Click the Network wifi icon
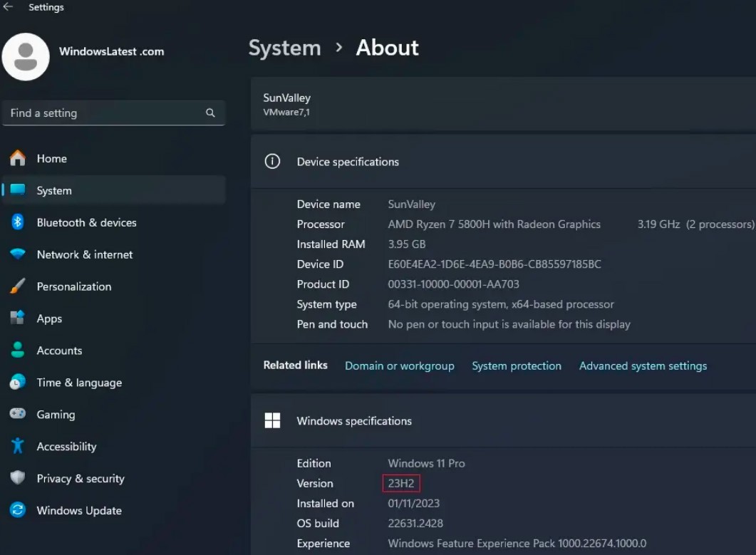Screen dimensions: 756x555 (18, 254)
